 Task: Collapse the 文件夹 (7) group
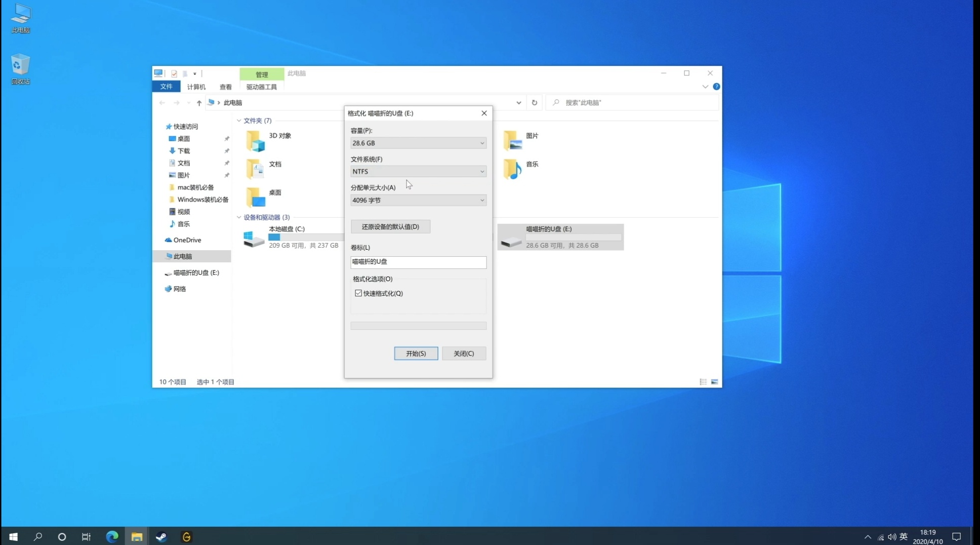tap(239, 121)
